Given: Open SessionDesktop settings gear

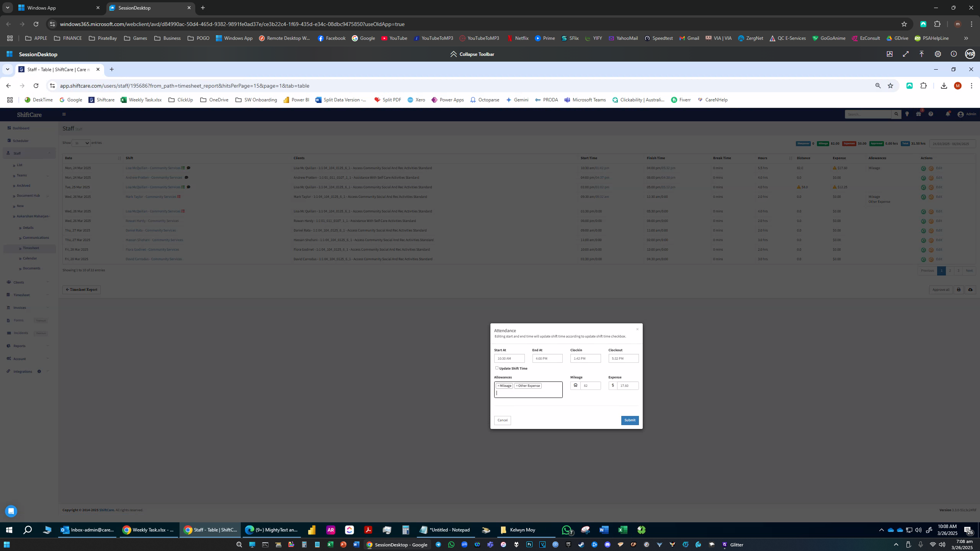Looking at the screenshot, I should pos(938,54).
